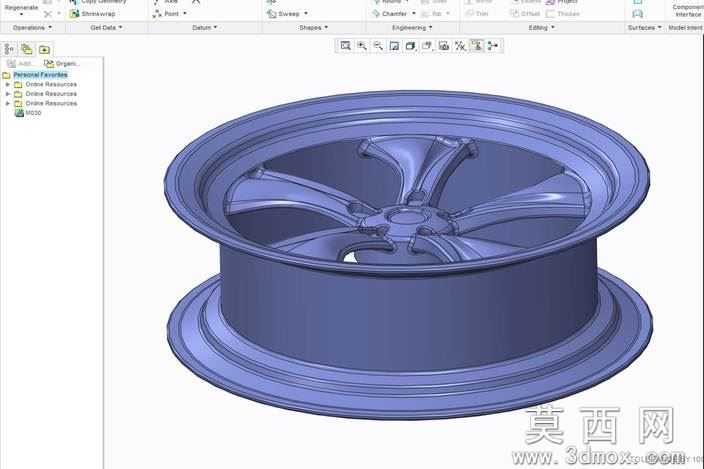This screenshot has height=469, width=704.
Task: Switch to the Folder Browser navigator tab
Action: (x=27, y=49)
